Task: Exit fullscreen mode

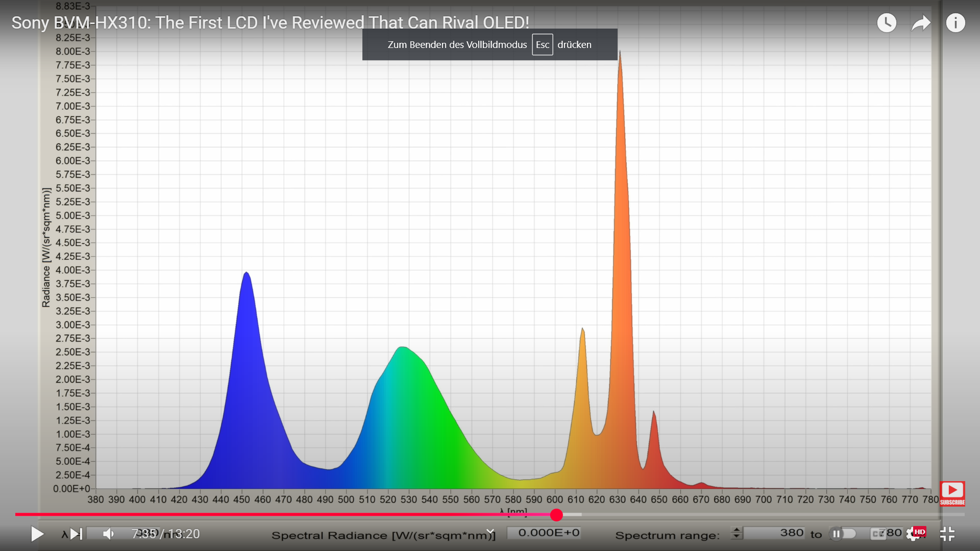Action: click(x=947, y=534)
